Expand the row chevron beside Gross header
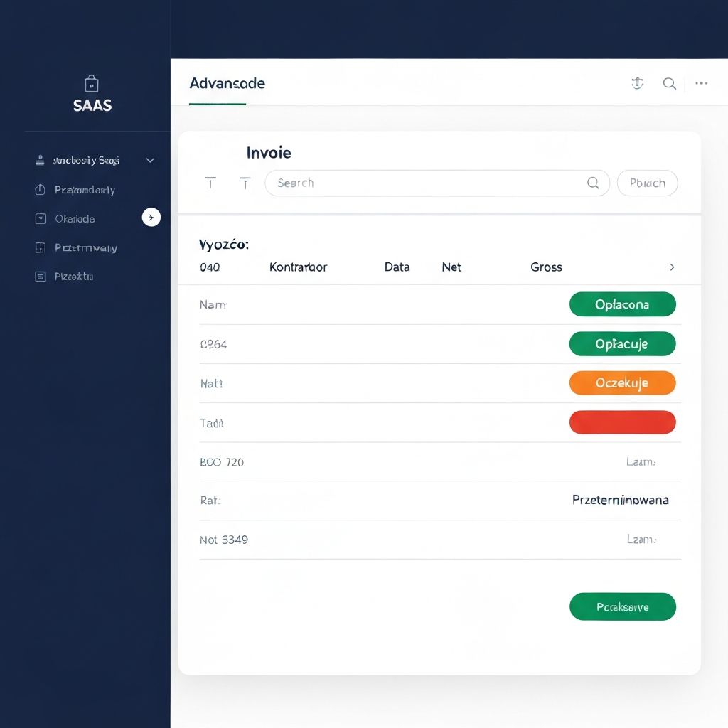728x728 pixels. point(672,267)
